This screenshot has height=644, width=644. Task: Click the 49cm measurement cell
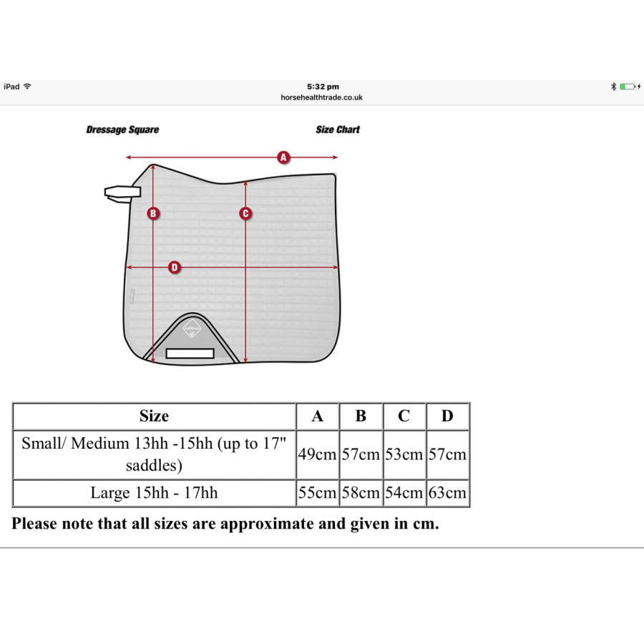click(x=317, y=454)
